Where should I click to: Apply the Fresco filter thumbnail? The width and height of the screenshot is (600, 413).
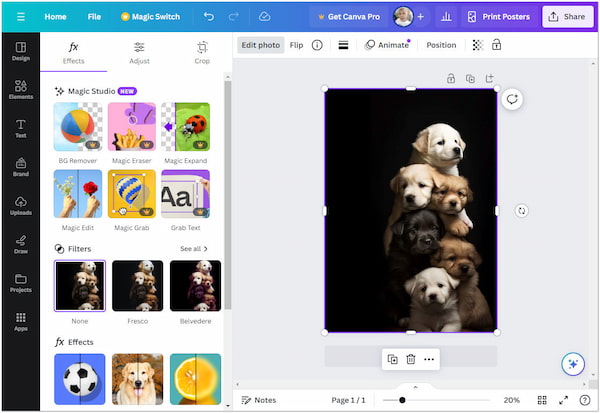[x=137, y=285]
